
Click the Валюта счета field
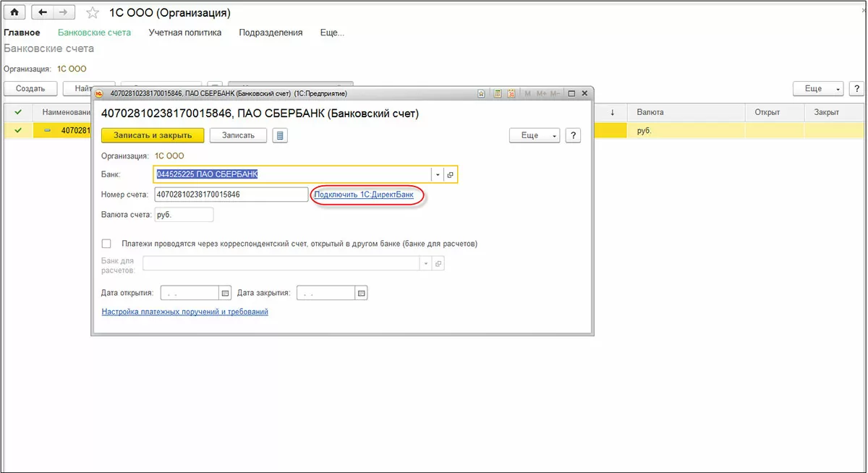click(184, 215)
